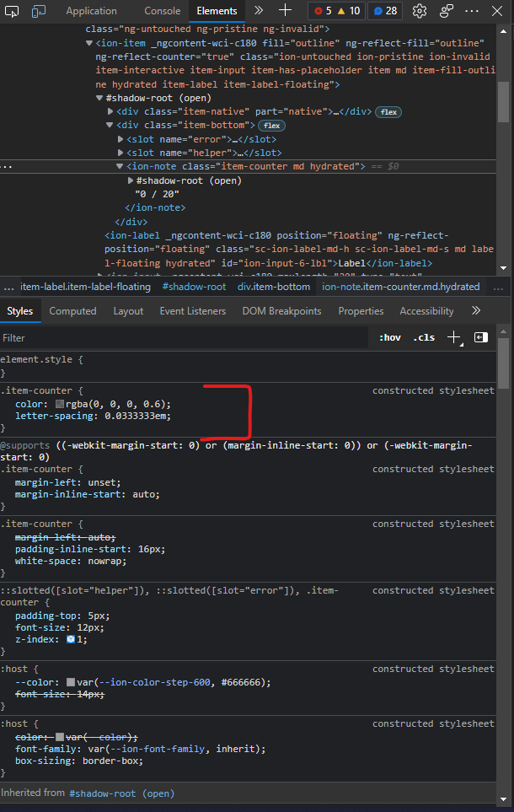Open the Customize DevTools ellipsis menu
The image size is (514, 812).
click(x=471, y=11)
